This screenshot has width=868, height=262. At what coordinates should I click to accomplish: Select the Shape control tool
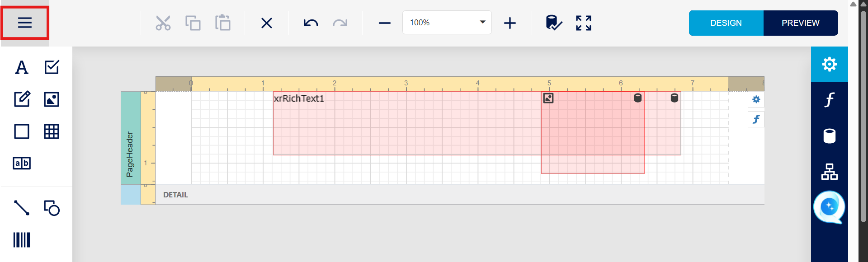coord(52,208)
